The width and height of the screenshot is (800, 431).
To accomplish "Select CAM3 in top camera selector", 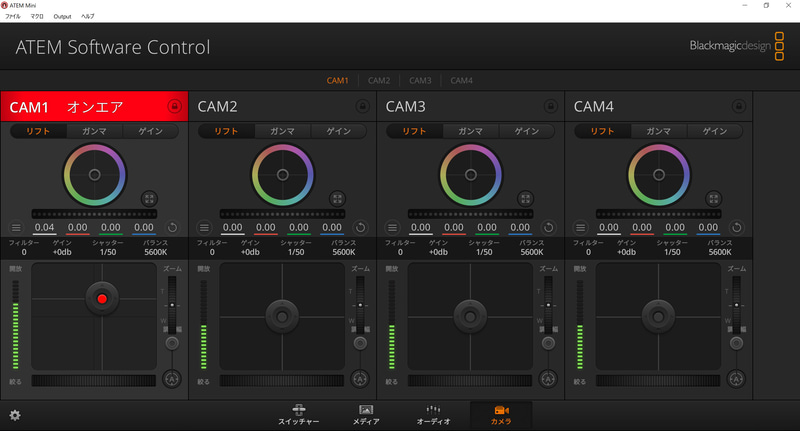I will [420, 81].
